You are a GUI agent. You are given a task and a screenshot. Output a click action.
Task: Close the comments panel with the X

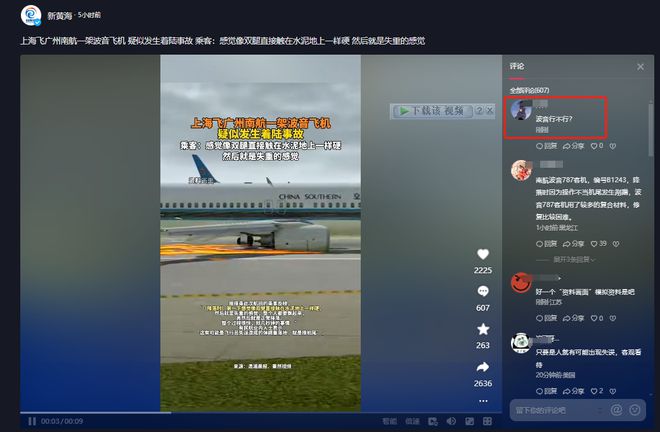tap(640, 67)
